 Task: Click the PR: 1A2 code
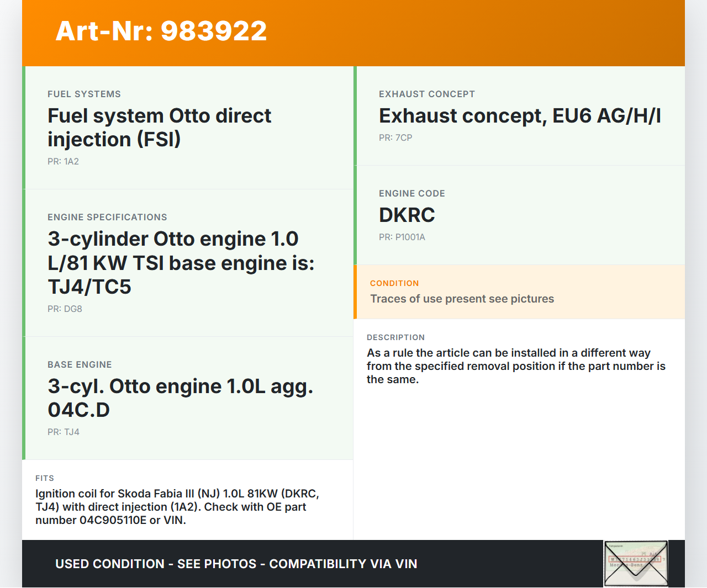click(63, 162)
